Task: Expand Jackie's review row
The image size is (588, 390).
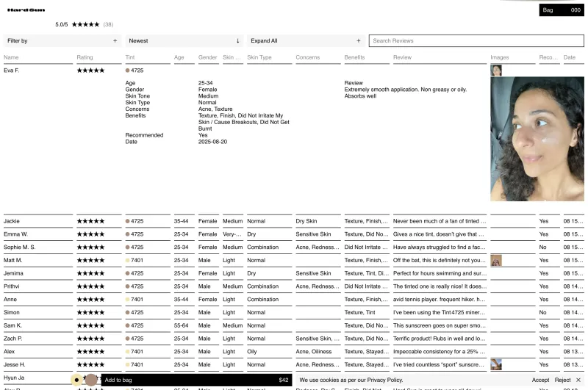Action: click(x=293, y=221)
